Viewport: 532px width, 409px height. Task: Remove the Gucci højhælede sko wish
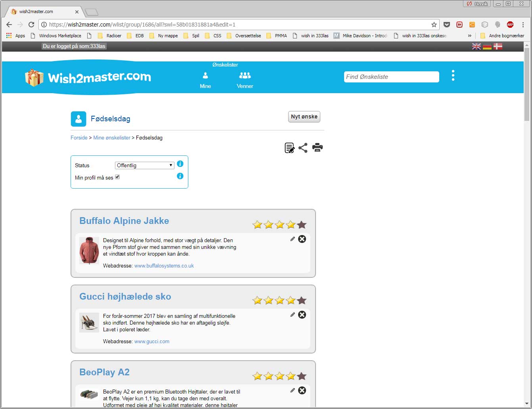(x=302, y=315)
